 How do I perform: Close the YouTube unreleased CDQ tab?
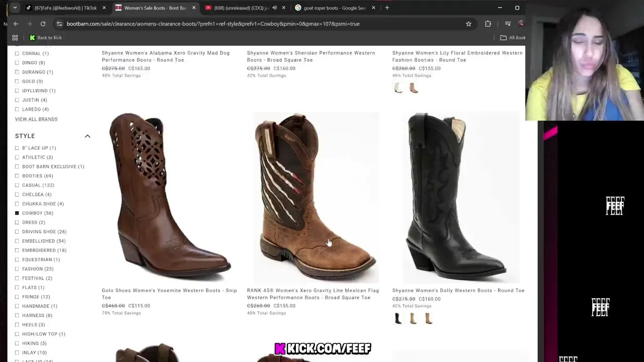[284, 8]
